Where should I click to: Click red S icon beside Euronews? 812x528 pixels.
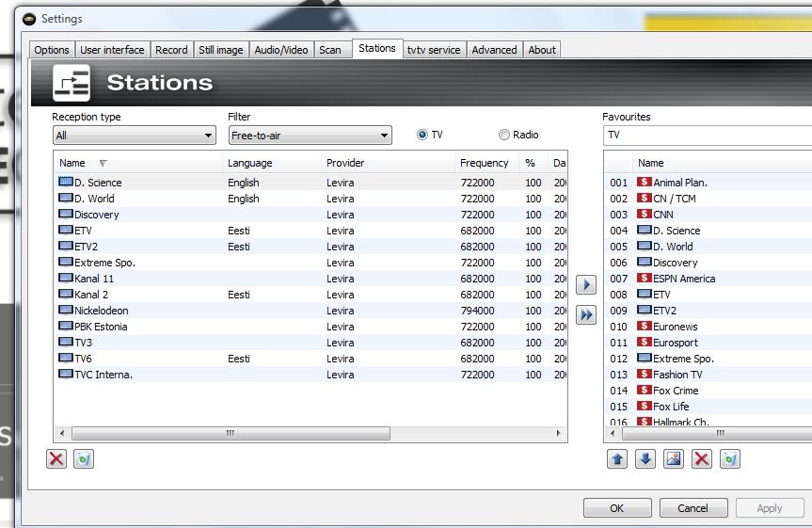[645, 326]
